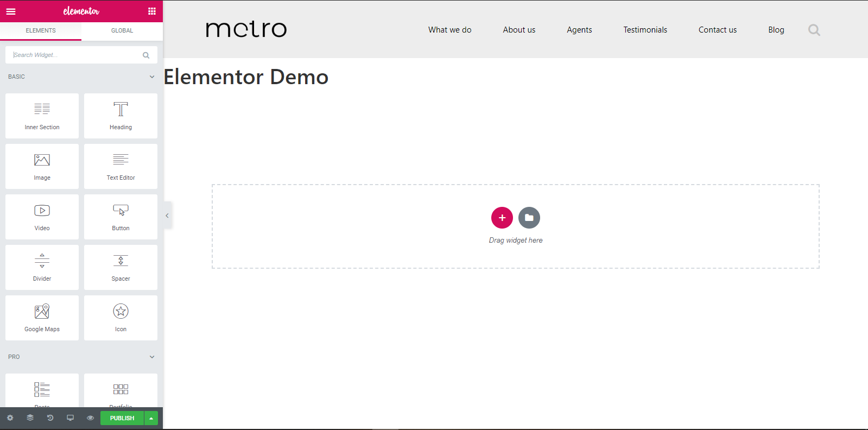The width and height of the screenshot is (868, 430).
Task: Select the Icon widget
Action: [121, 318]
